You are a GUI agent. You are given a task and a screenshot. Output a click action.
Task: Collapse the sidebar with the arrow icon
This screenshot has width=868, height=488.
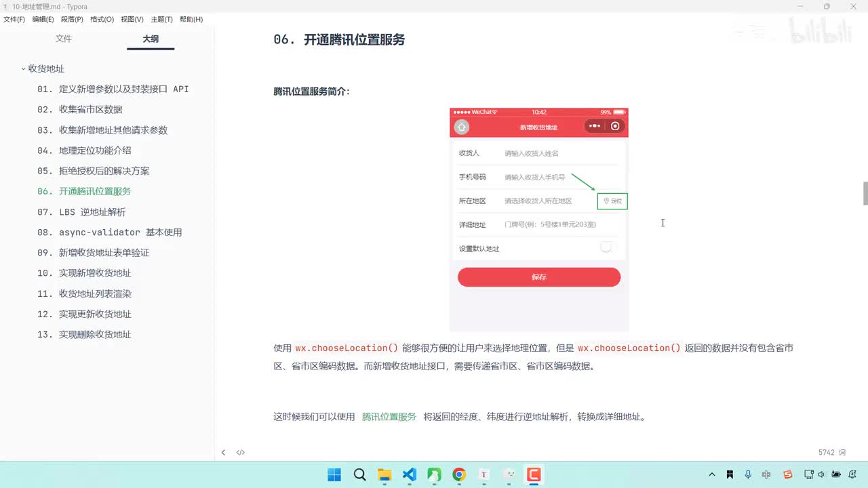pyautogui.click(x=223, y=452)
